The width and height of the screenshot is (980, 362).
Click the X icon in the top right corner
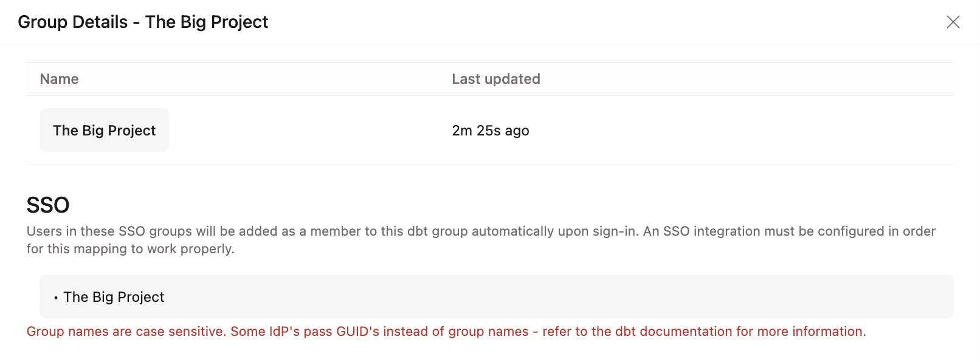[x=954, y=22]
